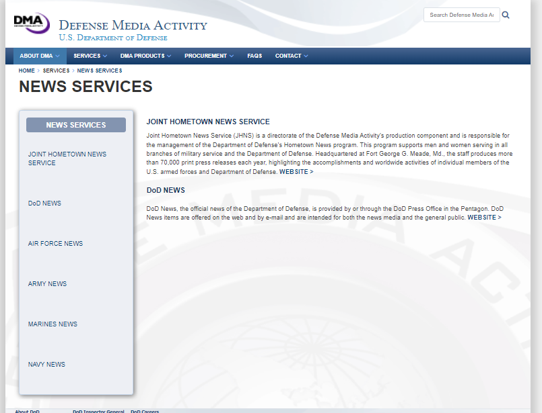
Task: Expand the Procurement menu
Action: (209, 56)
